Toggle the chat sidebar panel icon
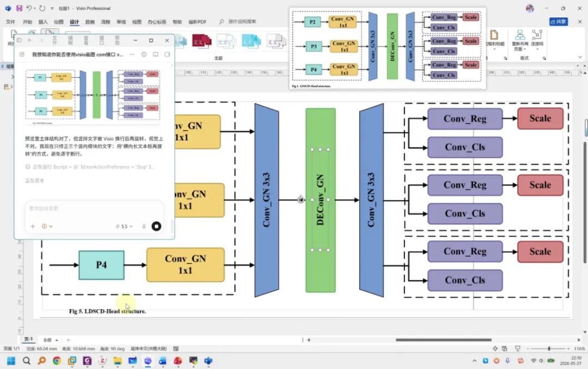This screenshot has width=588, height=369. (19, 40)
